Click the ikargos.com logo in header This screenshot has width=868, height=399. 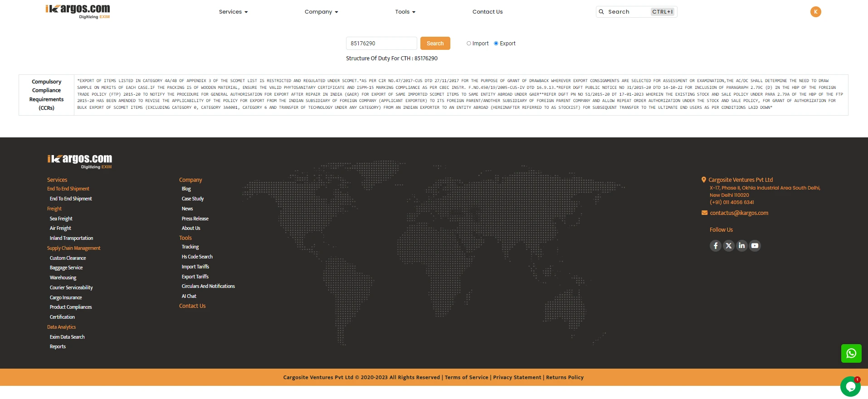coord(78,11)
